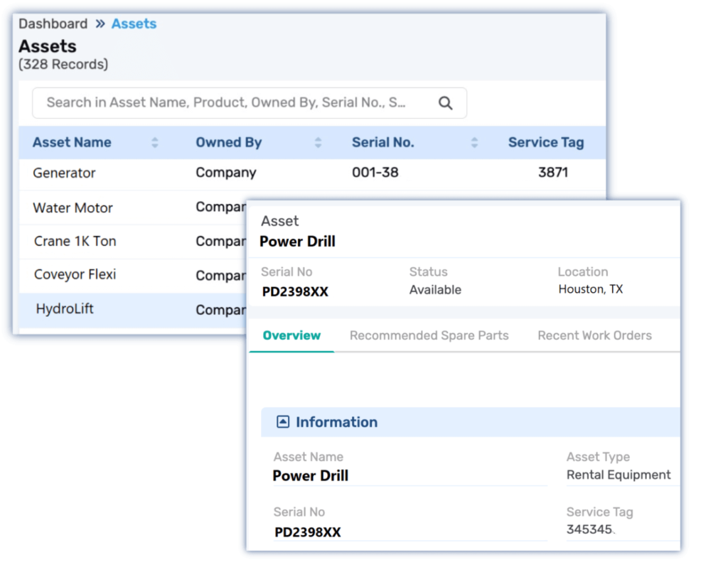Image resolution: width=728 pixels, height=572 pixels.
Task: Click the search magnifier icon
Action: 445,103
